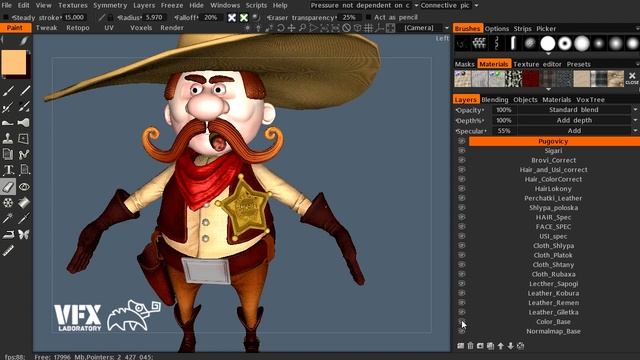640x360 pixels.
Task: Select the ring-shaped brush alpha thumbnail
Action: pyautogui.click(x=564, y=43)
